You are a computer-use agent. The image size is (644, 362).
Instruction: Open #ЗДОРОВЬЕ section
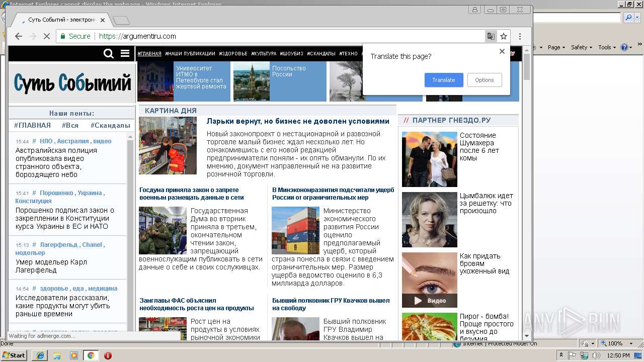pos(233,53)
